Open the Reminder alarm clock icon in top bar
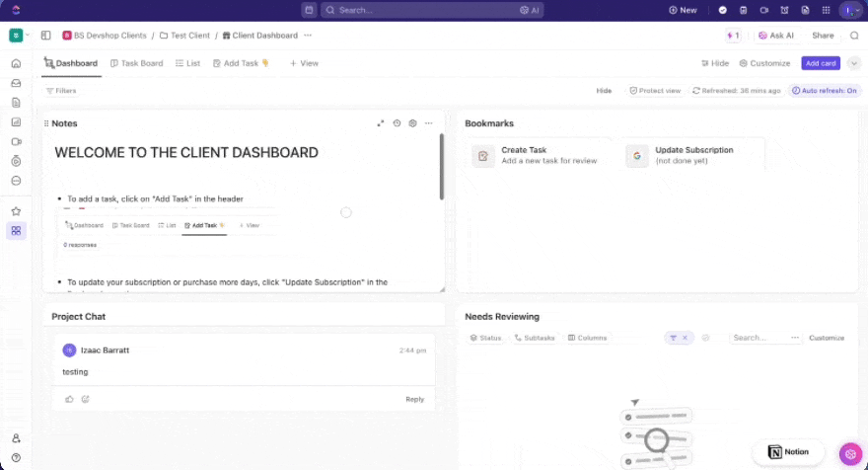Viewport: 868px width, 470px height. [x=784, y=10]
